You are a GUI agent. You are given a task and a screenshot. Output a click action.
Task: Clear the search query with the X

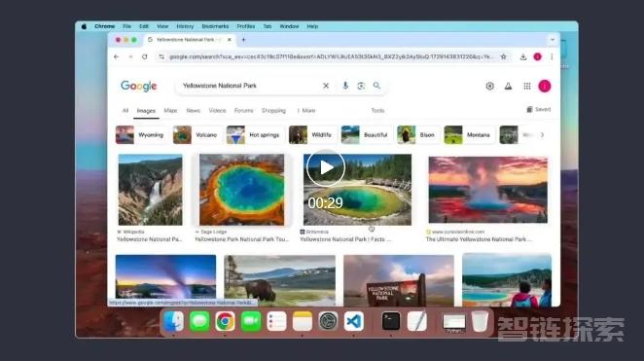point(326,86)
